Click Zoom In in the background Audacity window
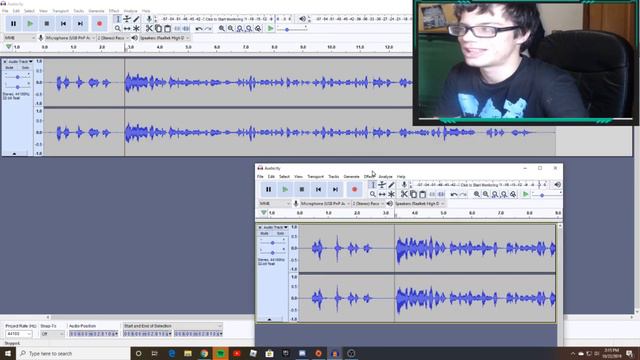 (221, 29)
